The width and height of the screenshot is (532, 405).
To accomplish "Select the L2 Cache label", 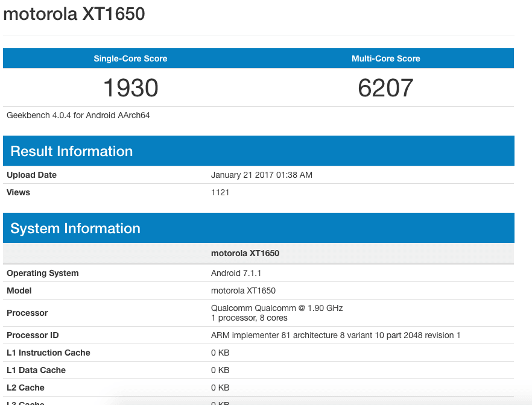I will 25,388.
